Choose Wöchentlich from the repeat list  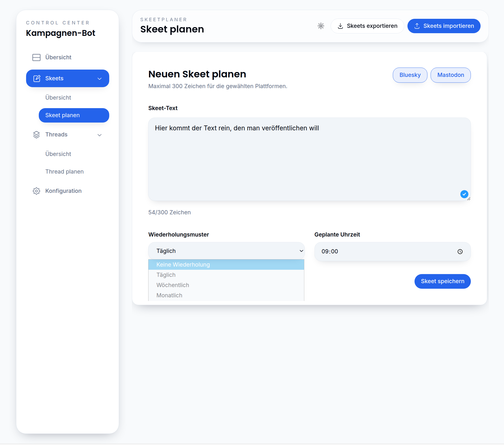tap(173, 285)
